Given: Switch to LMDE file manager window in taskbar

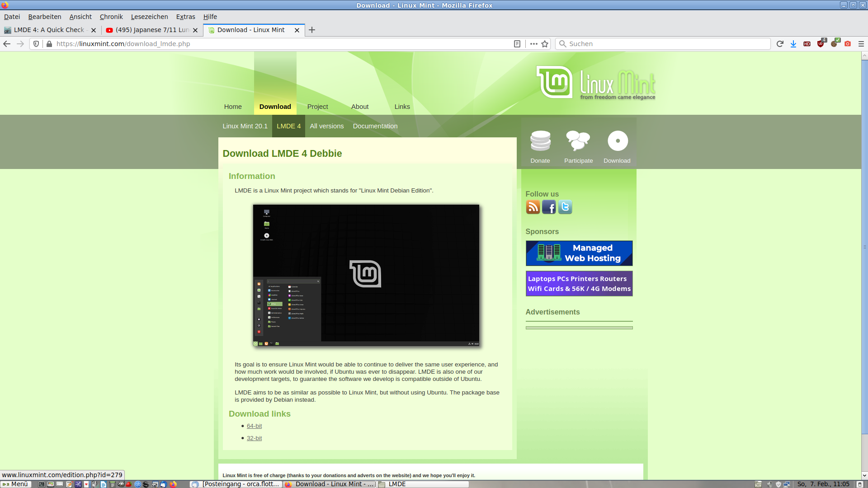Looking at the screenshot, I should click(422, 484).
